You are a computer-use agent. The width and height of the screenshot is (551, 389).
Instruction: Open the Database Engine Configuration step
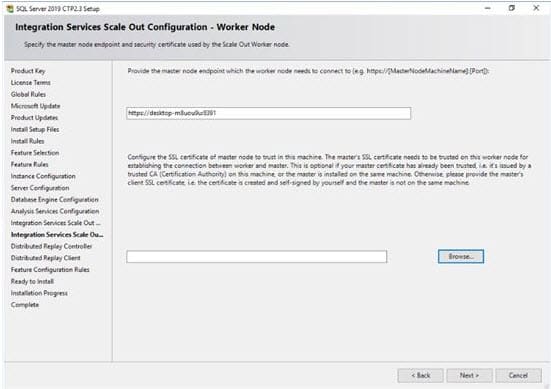[x=54, y=200]
